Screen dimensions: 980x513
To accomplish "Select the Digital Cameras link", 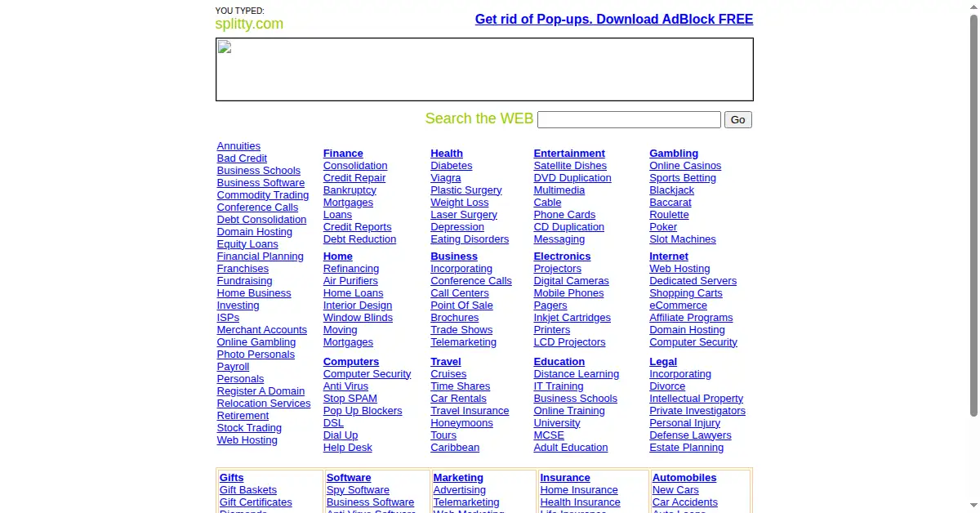I will click(x=572, y=281).
